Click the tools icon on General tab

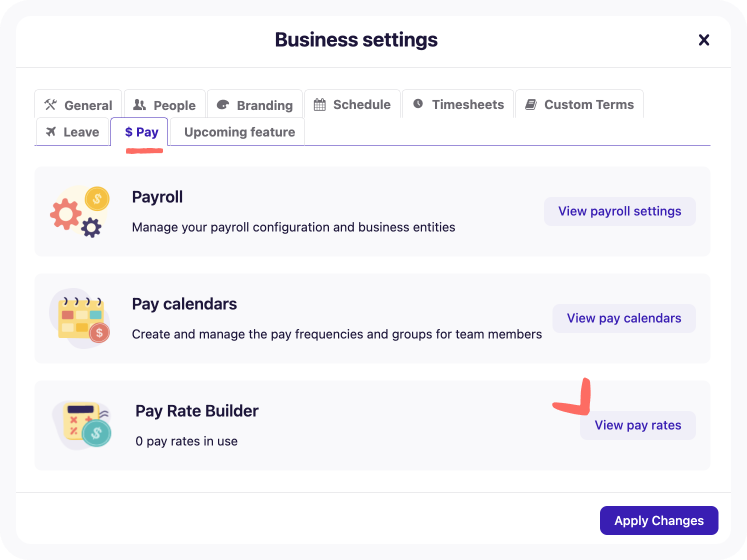tap(50, 105)
